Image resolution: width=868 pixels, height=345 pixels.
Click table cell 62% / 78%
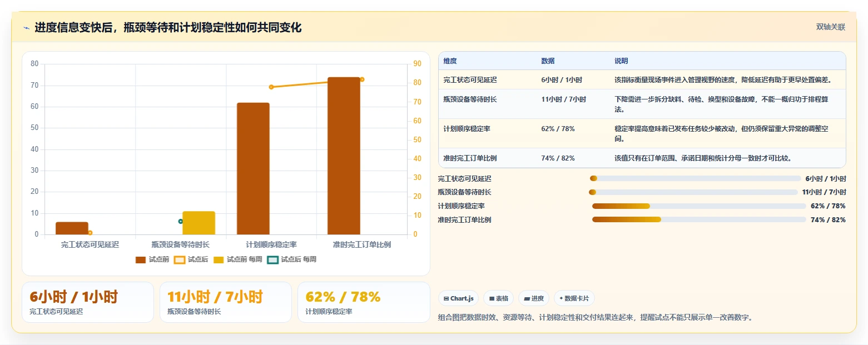(558, 129)
